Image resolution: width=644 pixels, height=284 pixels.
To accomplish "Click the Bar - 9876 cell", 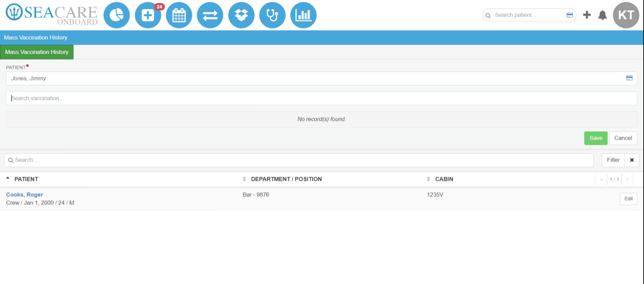I will point(256,194).
